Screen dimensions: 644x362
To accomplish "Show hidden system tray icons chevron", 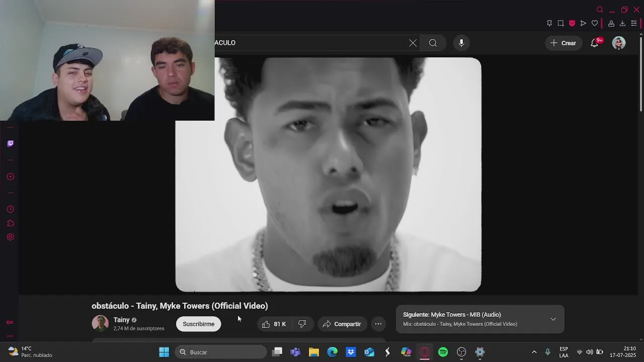I will click(534, 352).
